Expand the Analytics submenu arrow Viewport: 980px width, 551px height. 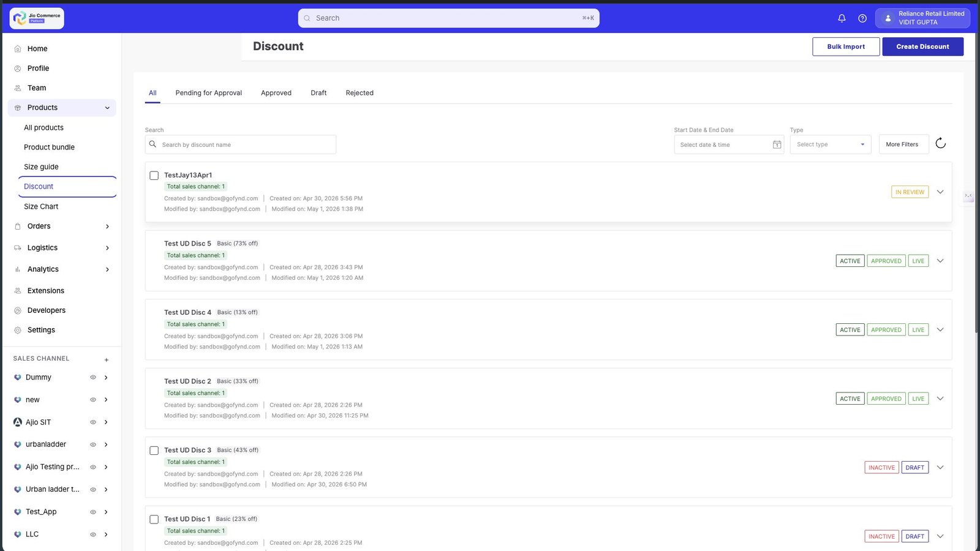(x=107, y=269)
